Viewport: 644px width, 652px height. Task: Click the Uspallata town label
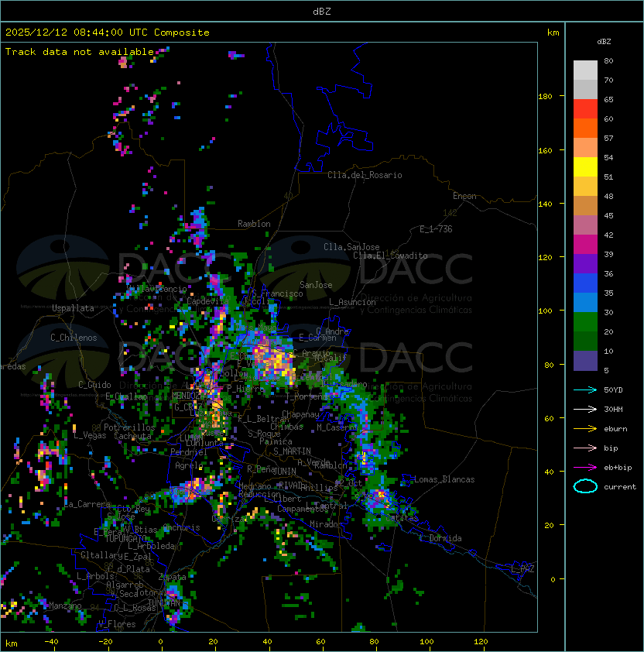(x=73, y=308)
